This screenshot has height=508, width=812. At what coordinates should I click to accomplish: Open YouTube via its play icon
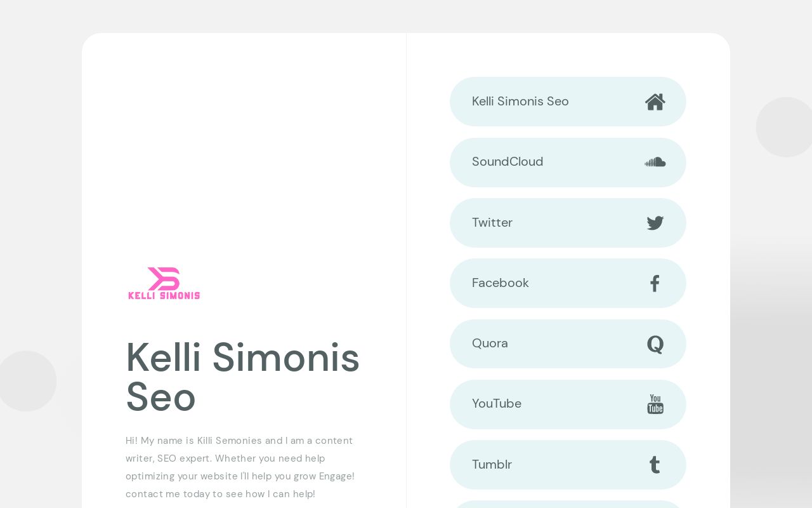(655, 404)
